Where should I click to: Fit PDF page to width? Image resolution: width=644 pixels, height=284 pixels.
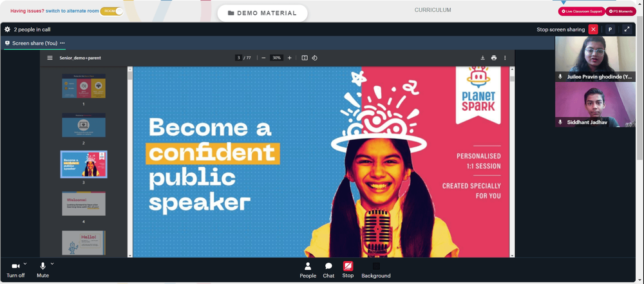point(305,58)
